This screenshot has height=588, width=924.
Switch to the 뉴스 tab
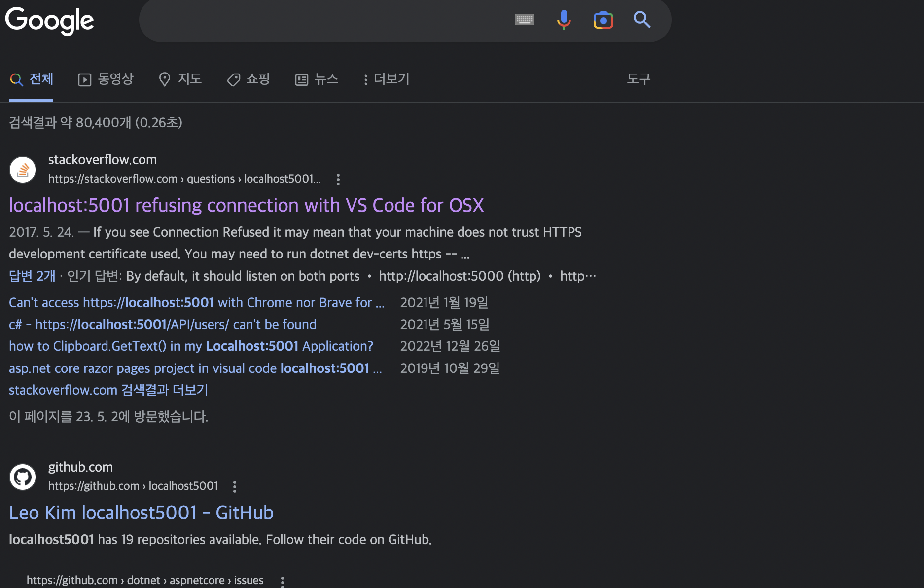coord(317,79)
